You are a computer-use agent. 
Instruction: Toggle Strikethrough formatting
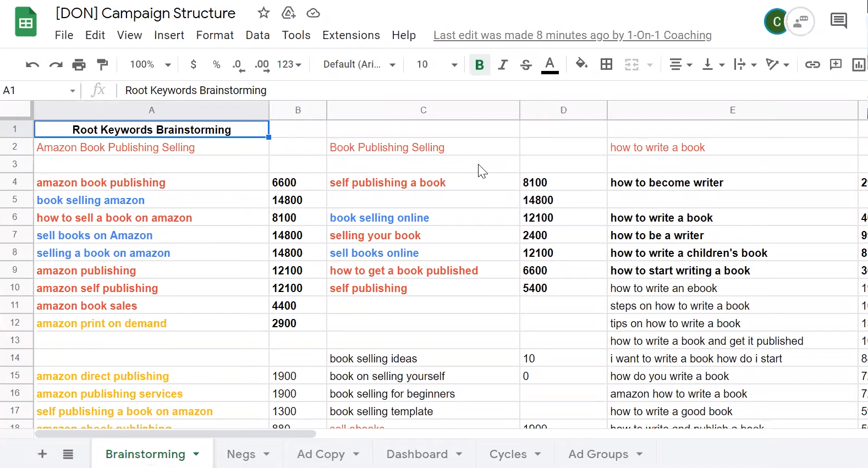526,65
